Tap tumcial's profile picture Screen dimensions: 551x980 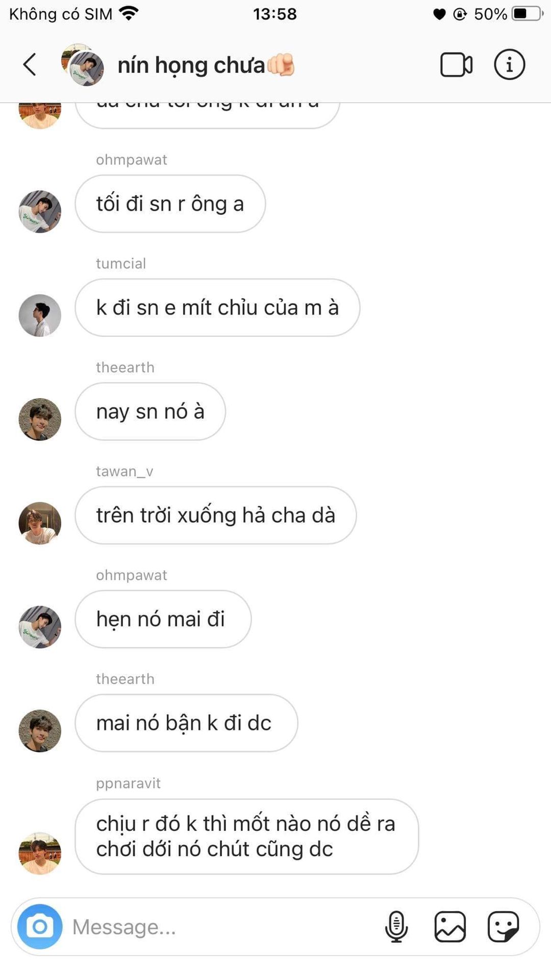40,315
